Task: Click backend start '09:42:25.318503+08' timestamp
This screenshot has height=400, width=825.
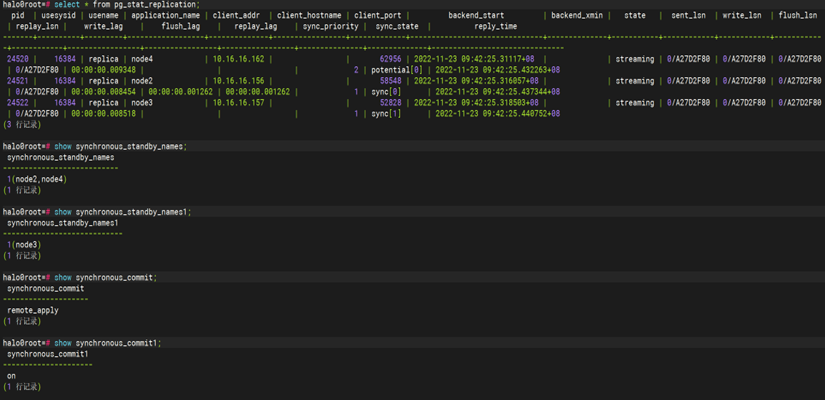Action: (500, 103)
